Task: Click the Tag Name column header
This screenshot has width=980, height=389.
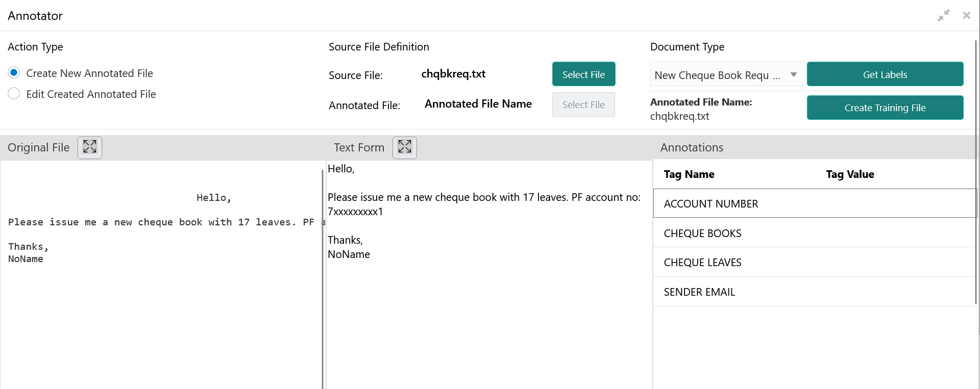Action: pos(689,174)
